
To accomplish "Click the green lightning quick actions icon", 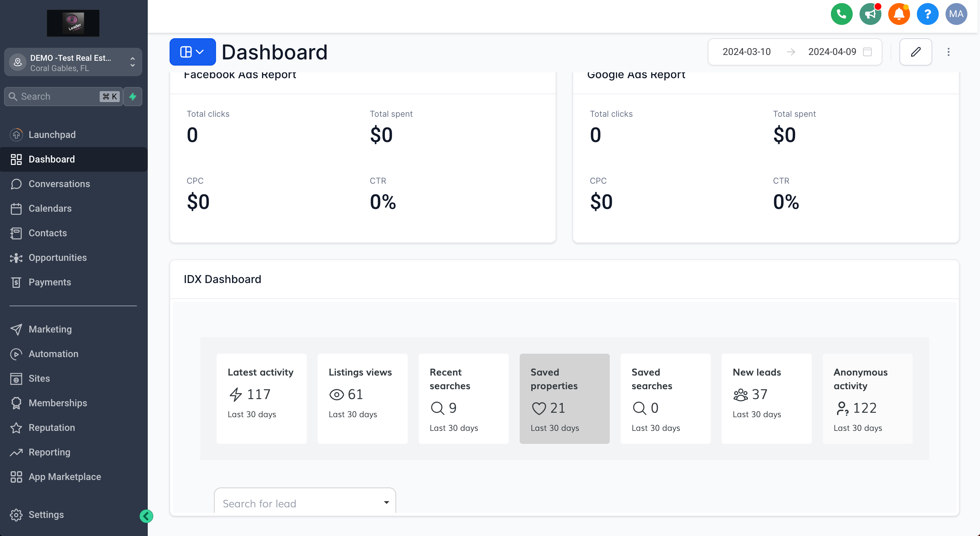I will (x=133, y=97).
